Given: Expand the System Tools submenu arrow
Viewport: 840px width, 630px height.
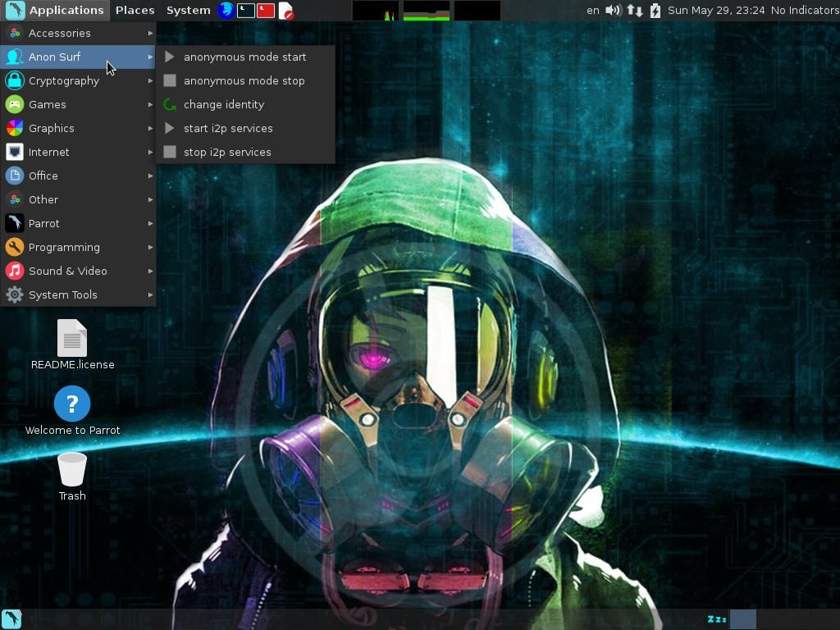Looking at the screenshot, I should click(x=151, y=294).
